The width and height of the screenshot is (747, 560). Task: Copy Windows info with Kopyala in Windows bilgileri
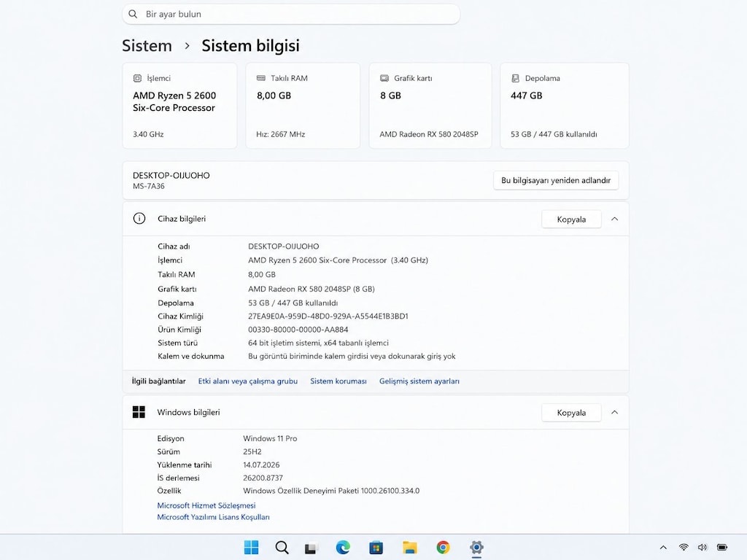pos(571,413)
